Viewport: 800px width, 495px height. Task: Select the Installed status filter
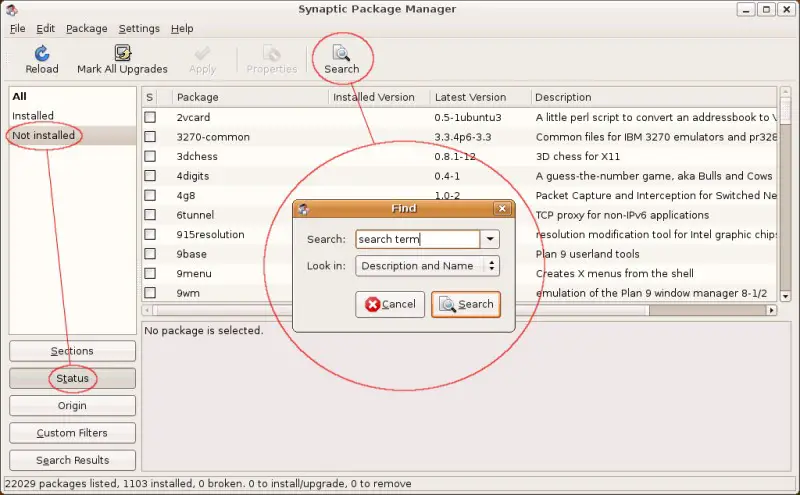pos(72,116)
